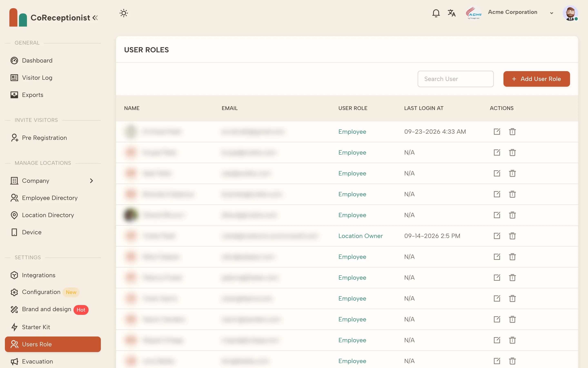The width and height of the screenshot is (588, 368).
Task: Click the Starter Kit lightning icon
Action: coord(14,327)
